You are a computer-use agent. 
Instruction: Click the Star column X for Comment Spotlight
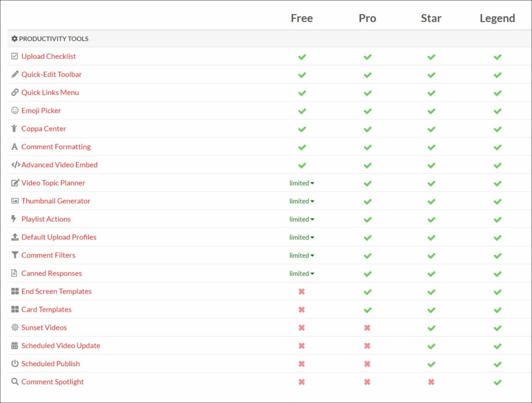(431, 382)
